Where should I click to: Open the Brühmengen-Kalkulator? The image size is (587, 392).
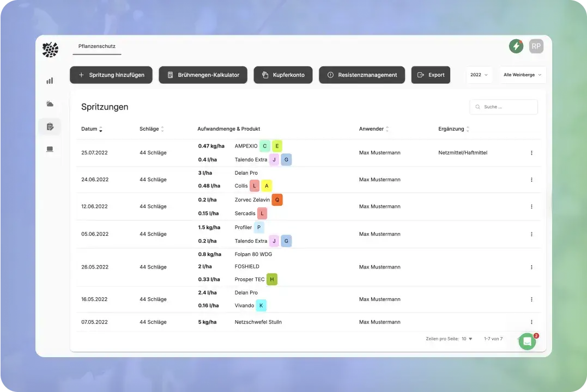(x=203, y=75)
